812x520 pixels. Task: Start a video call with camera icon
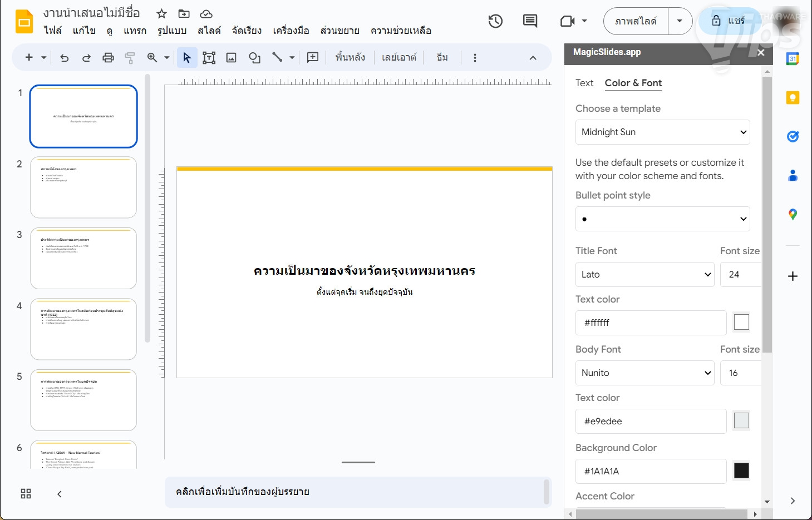tap(567, 21)
